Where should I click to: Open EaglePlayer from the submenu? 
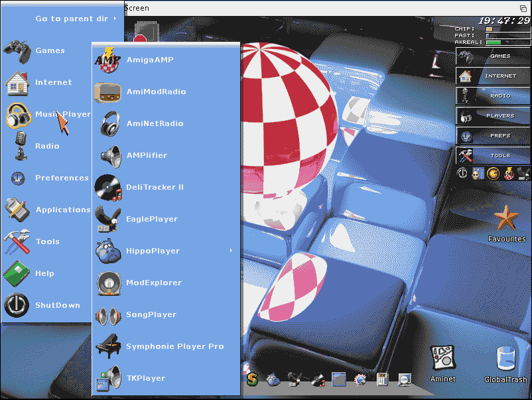(x=166, y=220)
